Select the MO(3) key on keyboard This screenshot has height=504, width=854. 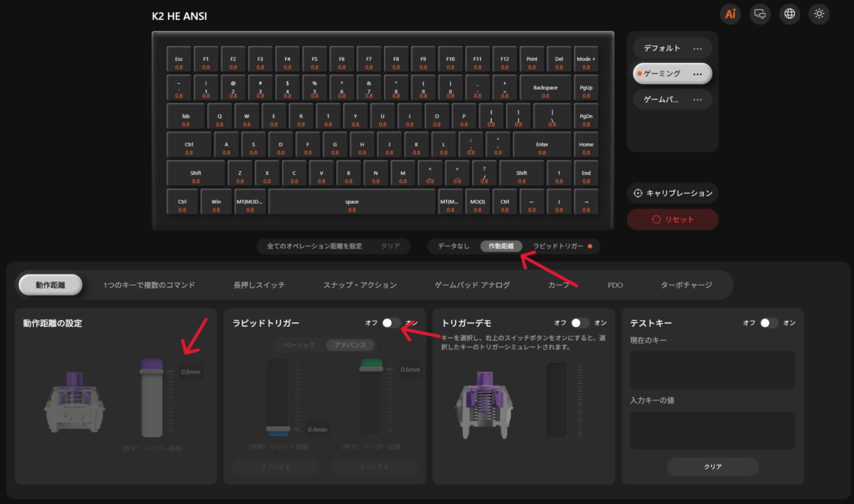point(477,202)
